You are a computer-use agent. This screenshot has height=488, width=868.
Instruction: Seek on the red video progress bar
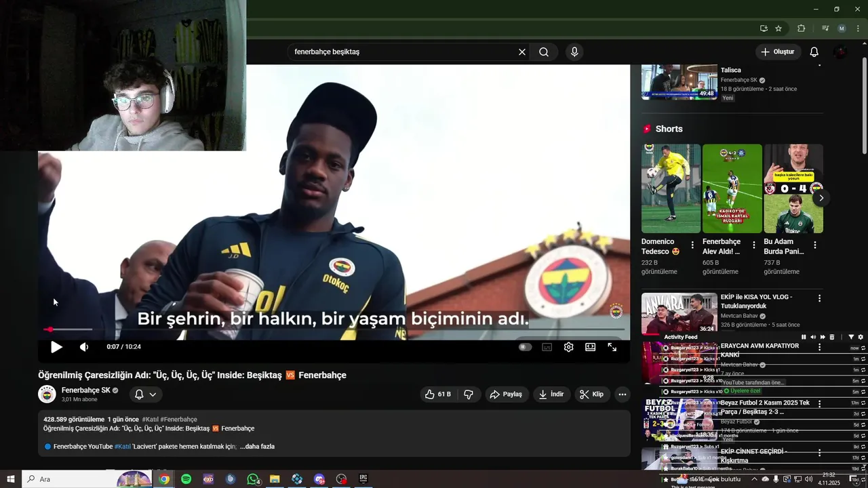click(x=334, y=329)
